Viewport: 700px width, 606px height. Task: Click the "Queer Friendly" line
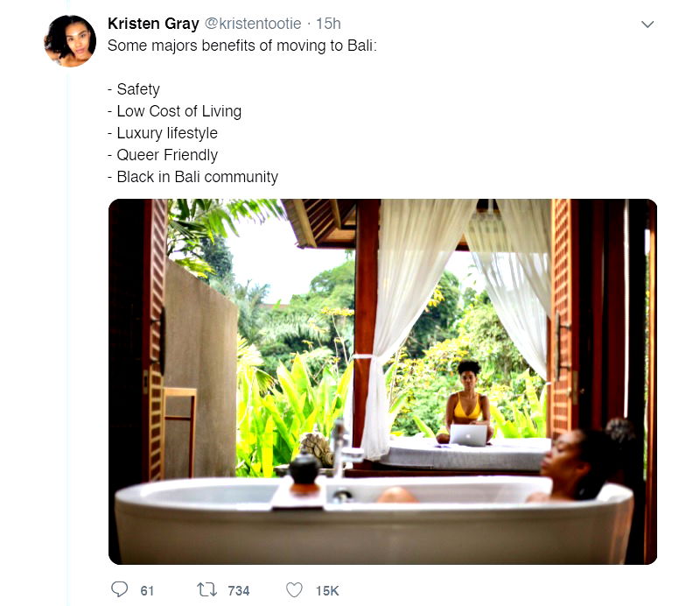click(163, 155)
